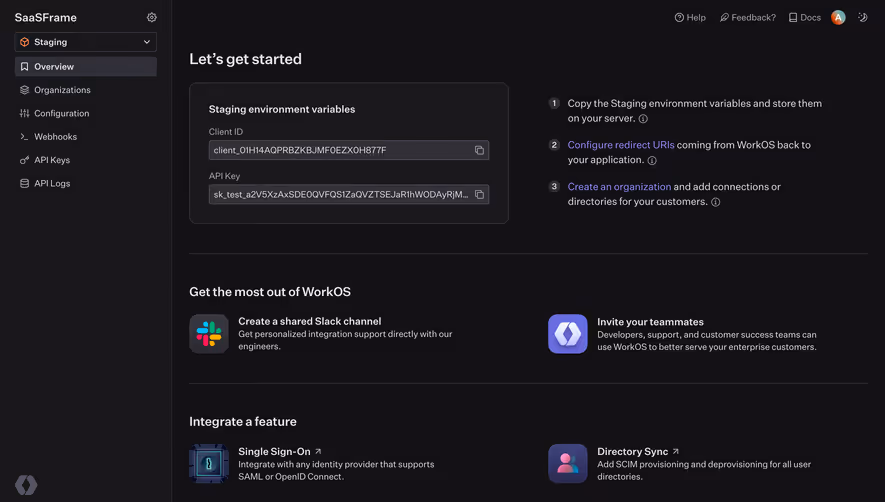
Task: Click the API Logs database icon
Action: pos(24,184)
